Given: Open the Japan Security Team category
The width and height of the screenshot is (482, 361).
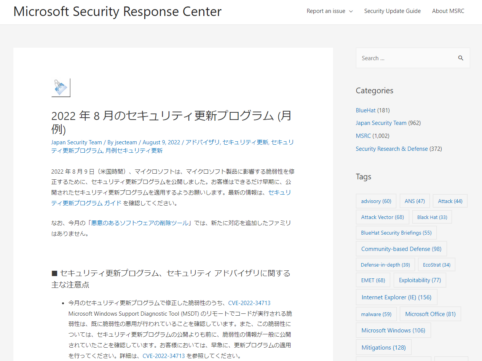Looking at the screenshot, I should pos(381,123).
